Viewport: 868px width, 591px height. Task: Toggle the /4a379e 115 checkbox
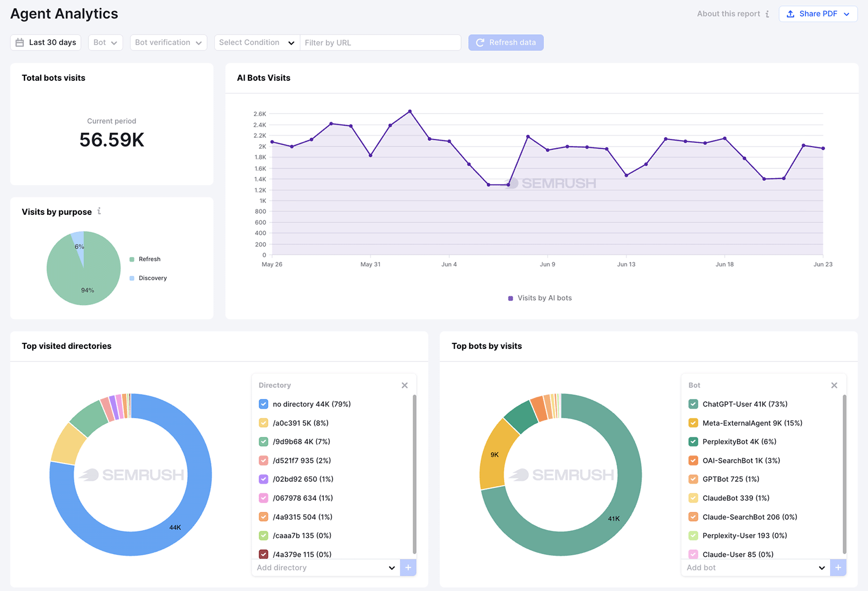264,554
